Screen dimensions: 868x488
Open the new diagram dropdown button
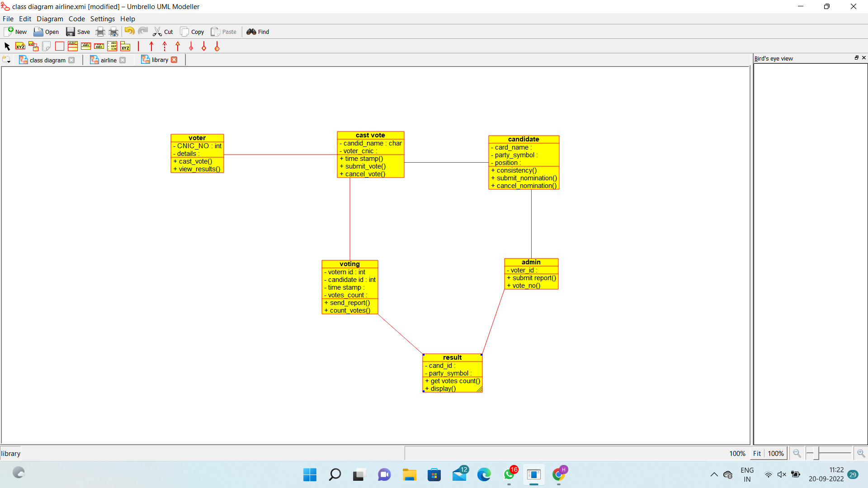6,60
